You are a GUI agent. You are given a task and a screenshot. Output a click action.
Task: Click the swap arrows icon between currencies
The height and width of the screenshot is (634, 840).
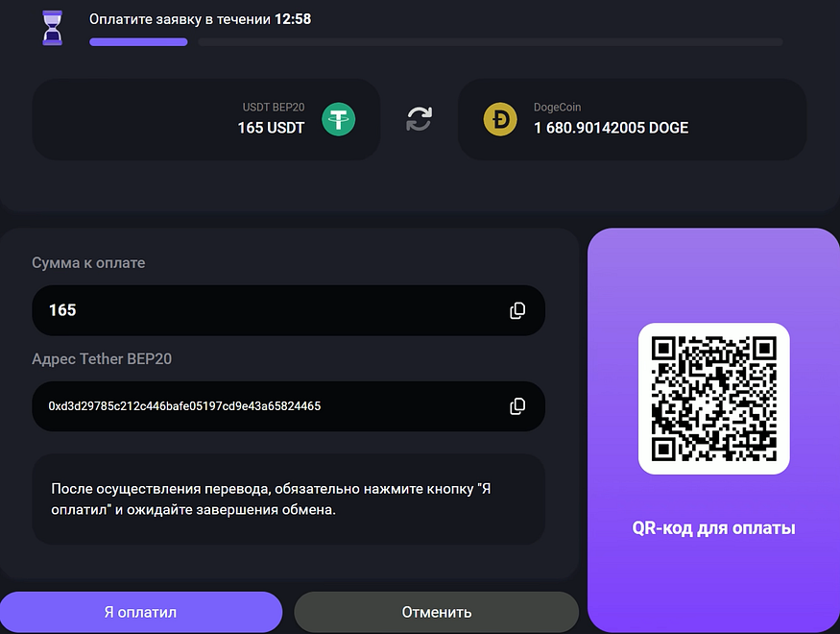(419, 119)
